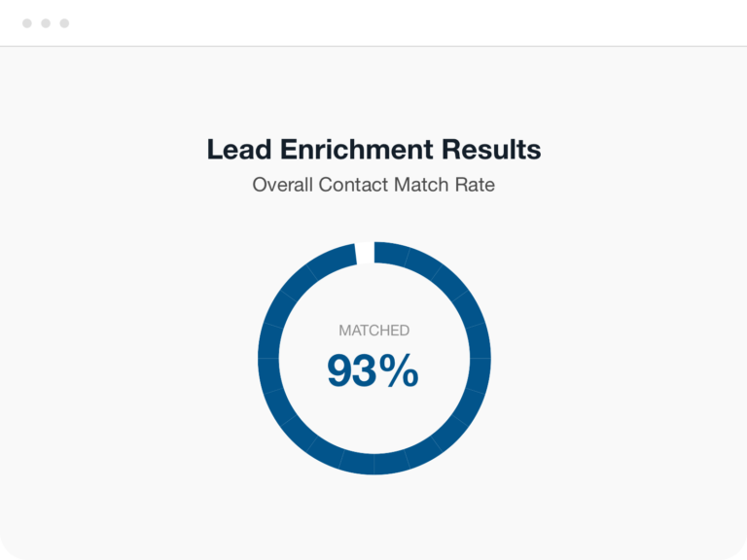
Task: Click the word Lead in the heading
Action: [x=239, y=149]
